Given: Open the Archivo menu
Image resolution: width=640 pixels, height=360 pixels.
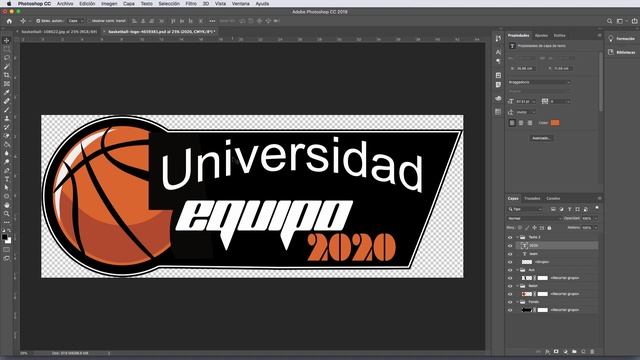Looking at the screenshot, I should [65, 4].
